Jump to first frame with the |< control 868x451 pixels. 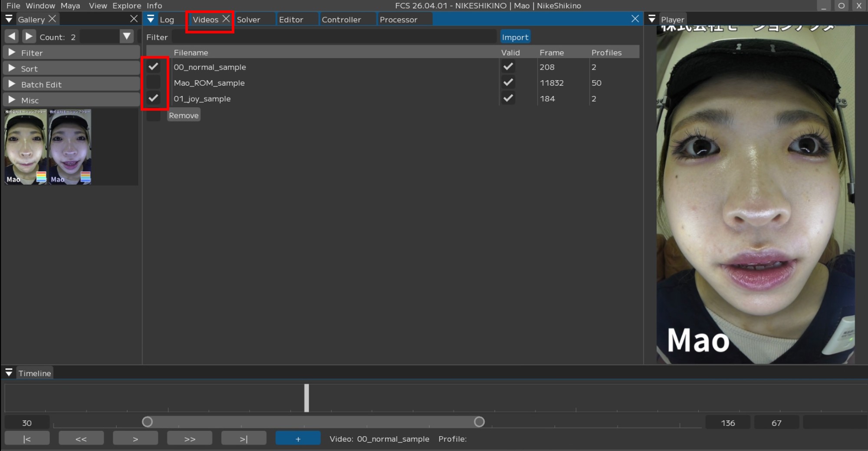click(27, 438)
